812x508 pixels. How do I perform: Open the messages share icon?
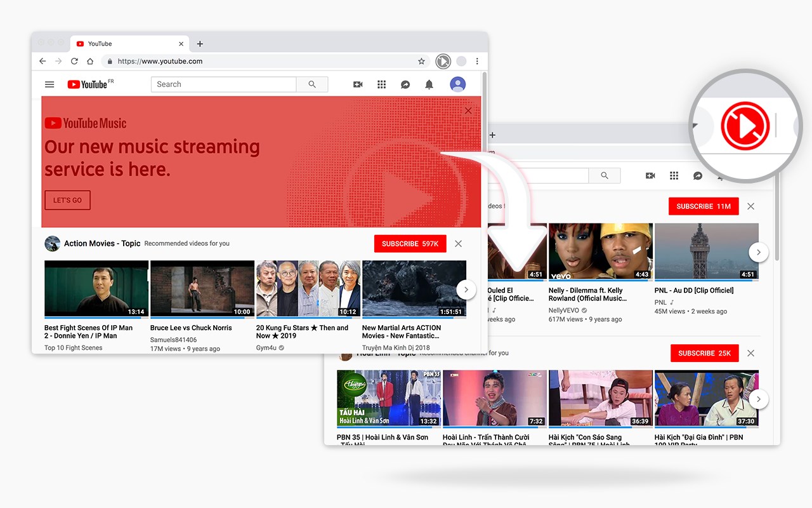[x=405, y=84]
